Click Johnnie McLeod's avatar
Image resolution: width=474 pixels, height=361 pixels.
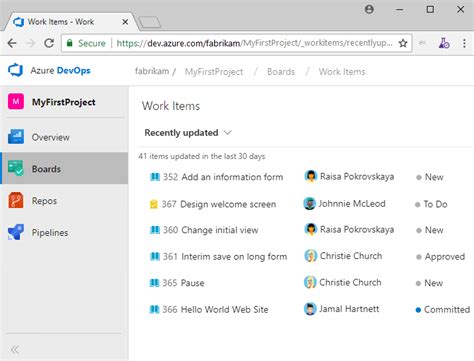(309, 203)
